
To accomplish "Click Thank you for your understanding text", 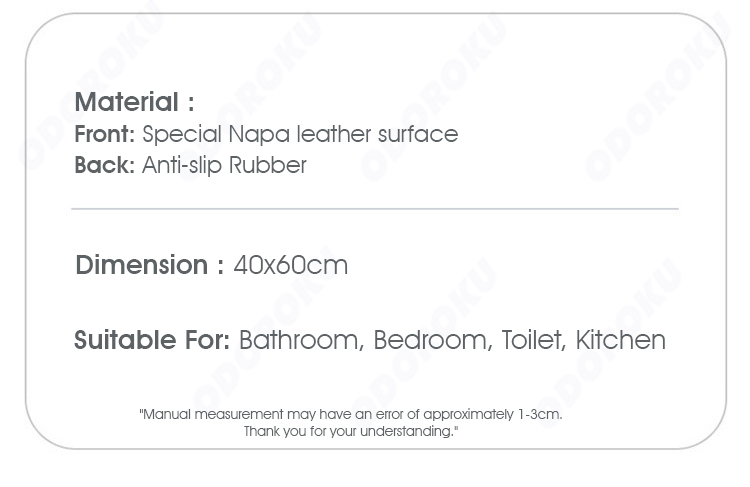I will (351, 432).
